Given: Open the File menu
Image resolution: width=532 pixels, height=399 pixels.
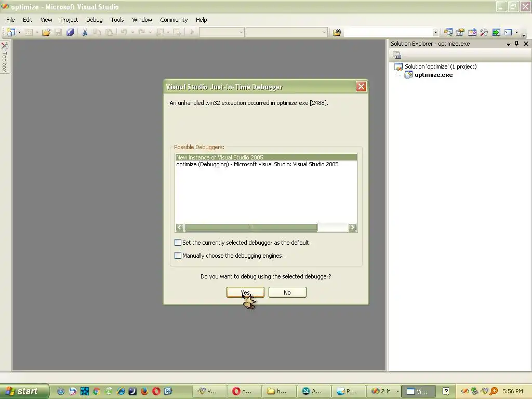Looking at the screenshot, I should [10, 20].
